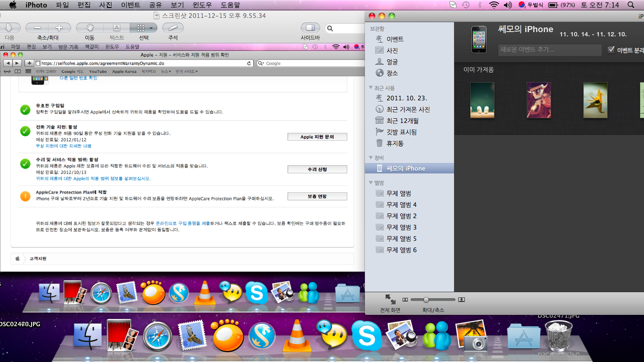Select 최근 가져온 사진 in sidebar
The image size is (644, 362).
pyautogui.click(x=408, y=109)
